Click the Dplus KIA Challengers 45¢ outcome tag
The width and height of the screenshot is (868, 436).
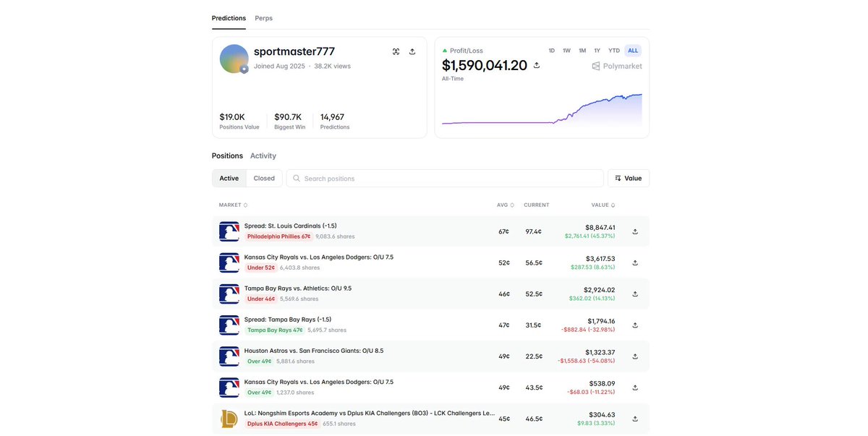(x=282, y=424)
